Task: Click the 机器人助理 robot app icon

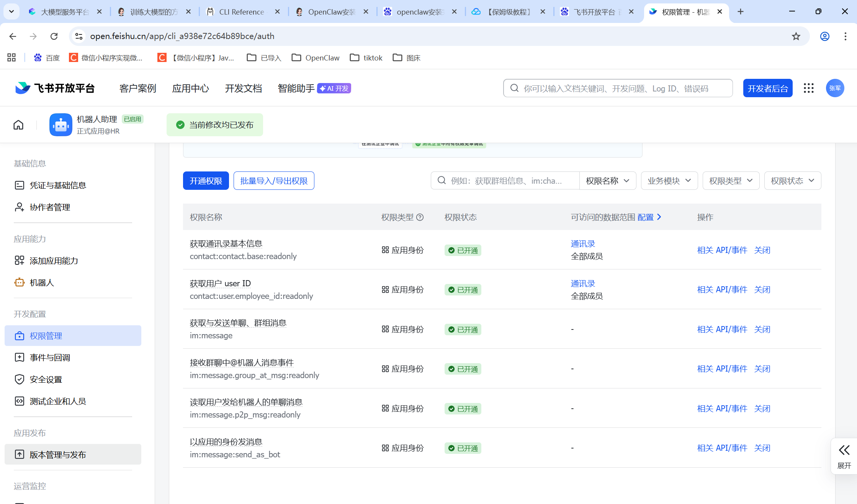Action: (x=61, y=125)
